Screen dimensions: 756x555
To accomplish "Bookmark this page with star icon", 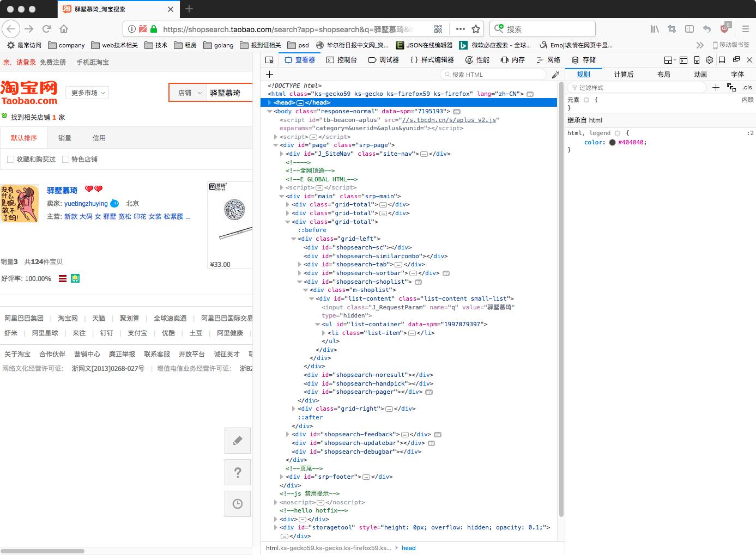I will [476, 29].
